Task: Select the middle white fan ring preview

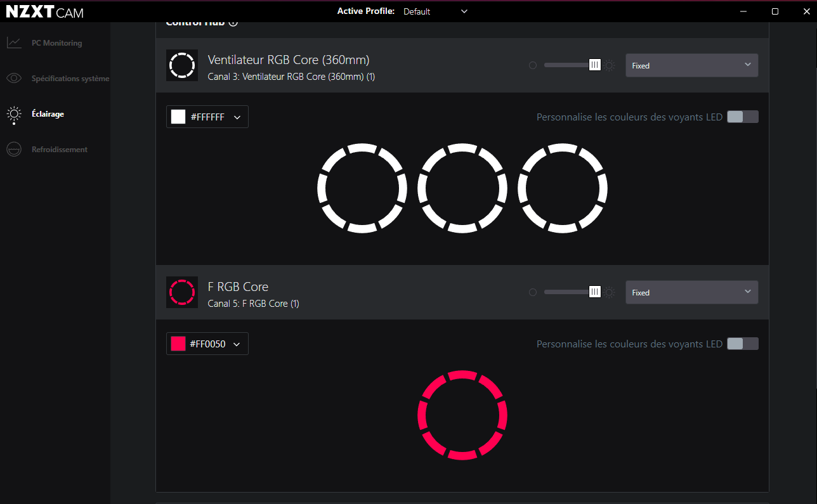Action: (x=462, y=188)
